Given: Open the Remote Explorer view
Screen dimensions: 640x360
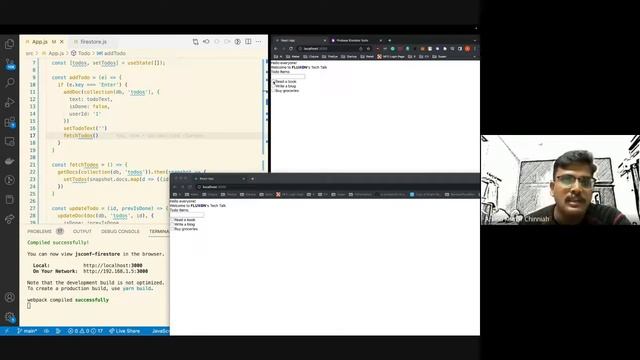Looking at the screenshot, I should (x=9, y=142).
